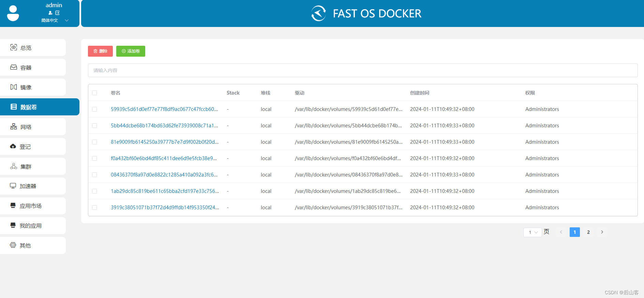Screen dimensions: 644x298
Task: Click the Fast OS Docker logo icon
Action: [318, 13]
